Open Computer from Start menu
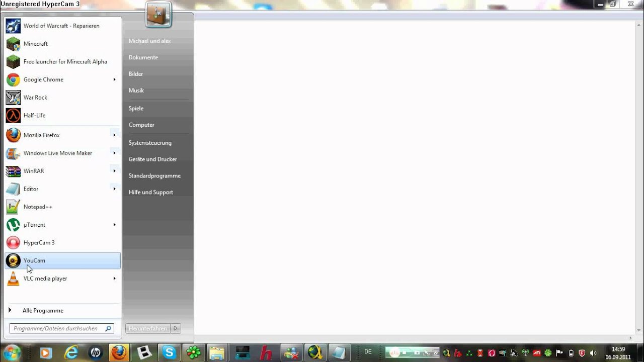Viewport: 644px width, 362px height. pyautogui.click(x=141, y=125)
